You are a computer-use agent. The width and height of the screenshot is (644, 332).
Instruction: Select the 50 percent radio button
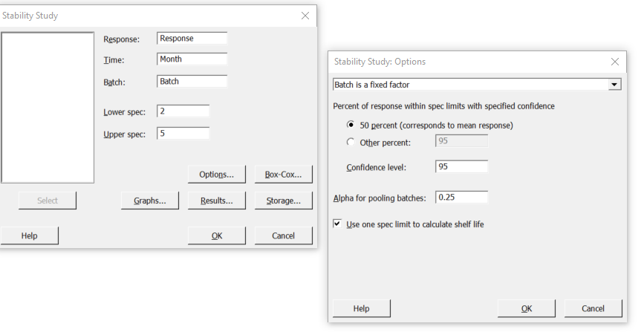coord(351,125)
